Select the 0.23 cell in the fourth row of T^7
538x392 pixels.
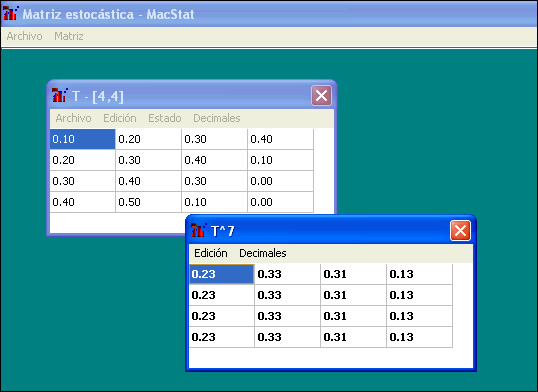tap(222, 337)
